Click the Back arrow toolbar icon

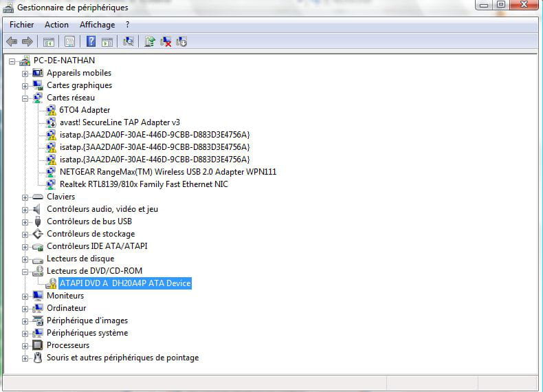12,42
